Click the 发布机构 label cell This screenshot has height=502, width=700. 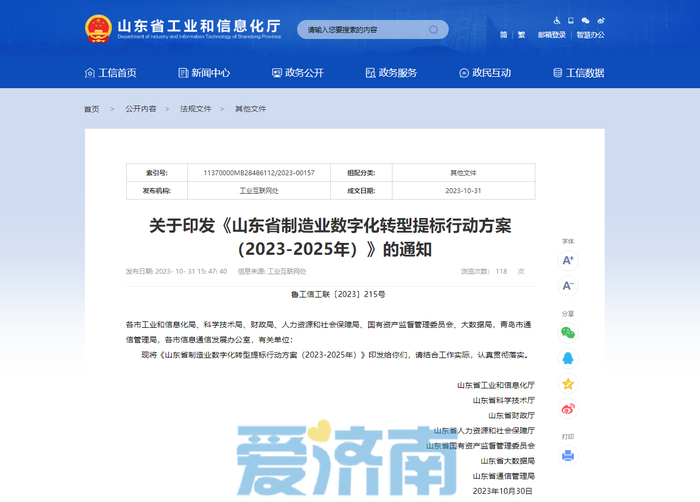(157, 191)
